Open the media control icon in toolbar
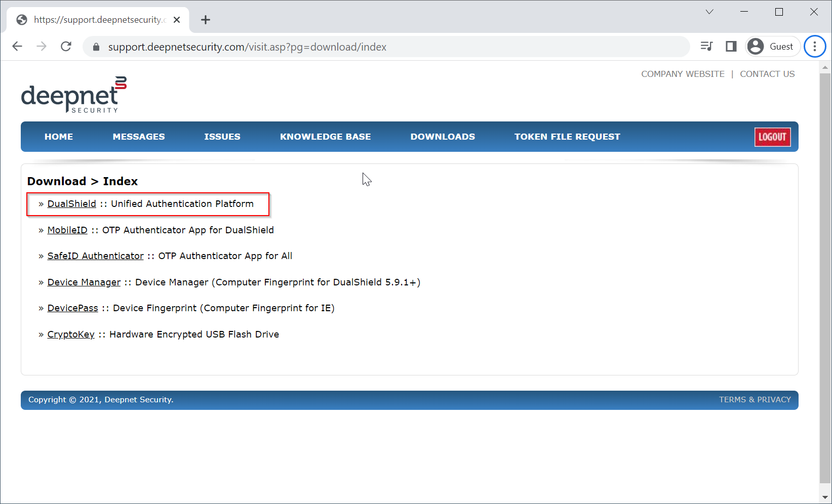Screen dimensions: 832x504 click(x=706, y=47)
